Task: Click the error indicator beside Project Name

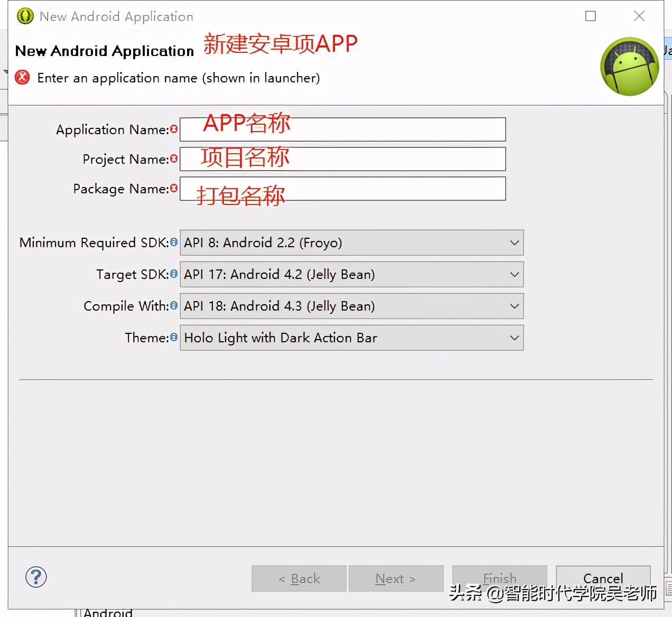Action: (174, 158)
